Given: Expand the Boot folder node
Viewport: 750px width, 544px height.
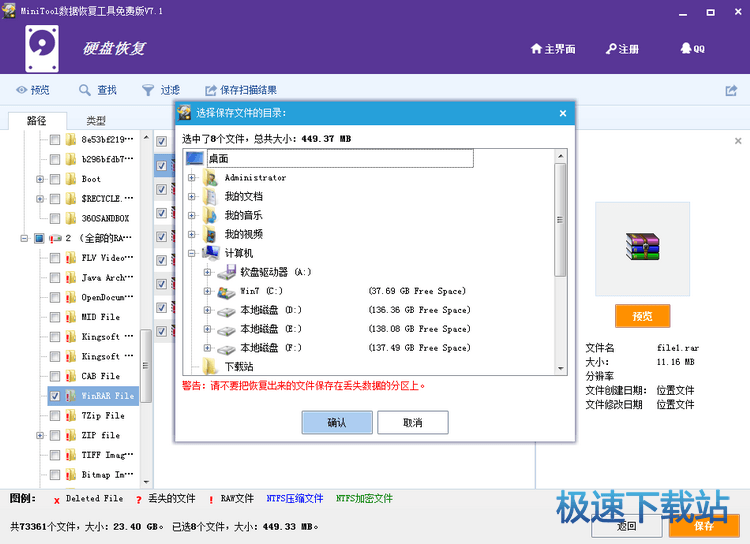Looking at the screenshot, I should pos(40,179).
